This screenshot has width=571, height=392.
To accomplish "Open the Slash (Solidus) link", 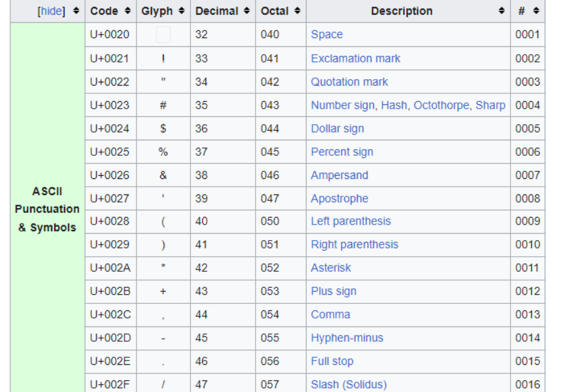I will click(x=348, y=384).
